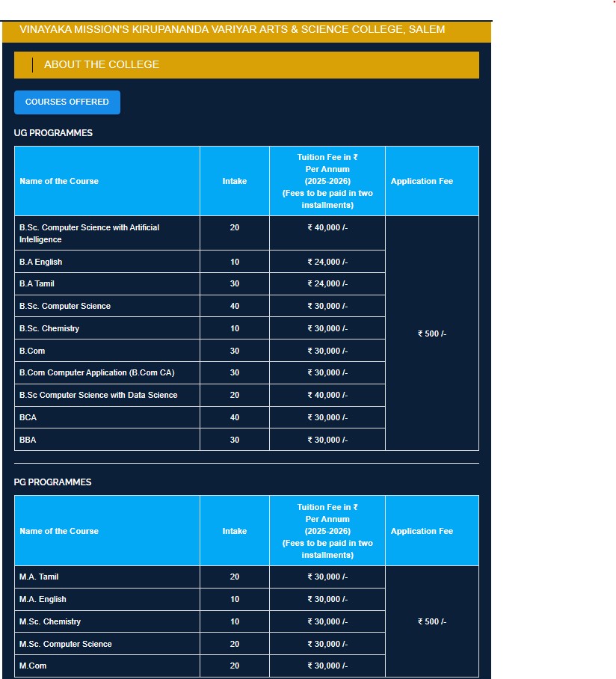Click ₹ 30,000 fee for B.Sc. Computer Science
This screenshot has width=616, height=679.
click(327, 306)
